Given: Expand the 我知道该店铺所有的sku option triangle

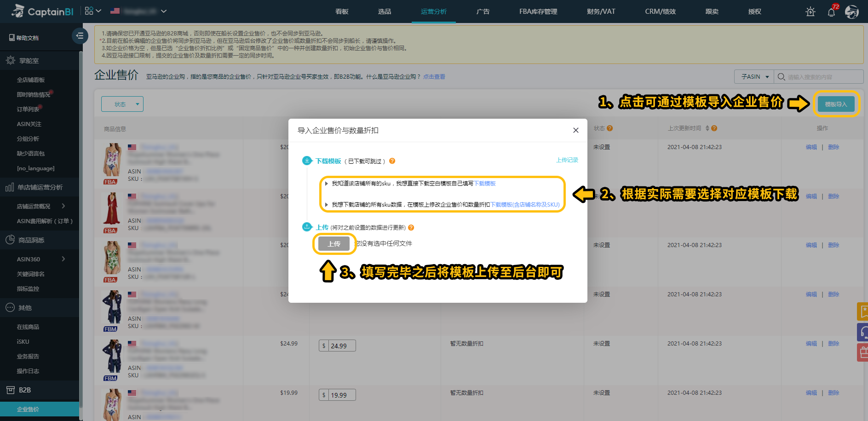Looking at the screenshot, I should 327,184.
